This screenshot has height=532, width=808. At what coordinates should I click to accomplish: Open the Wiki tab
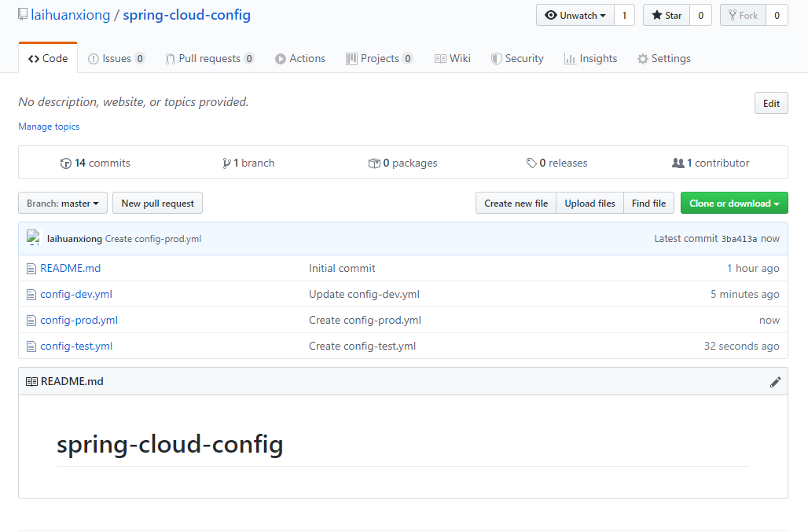[453, 59]
